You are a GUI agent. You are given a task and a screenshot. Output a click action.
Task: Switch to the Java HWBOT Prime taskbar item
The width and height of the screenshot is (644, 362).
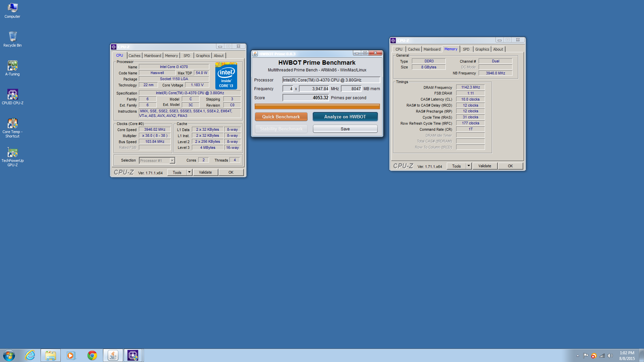[113, 355]
